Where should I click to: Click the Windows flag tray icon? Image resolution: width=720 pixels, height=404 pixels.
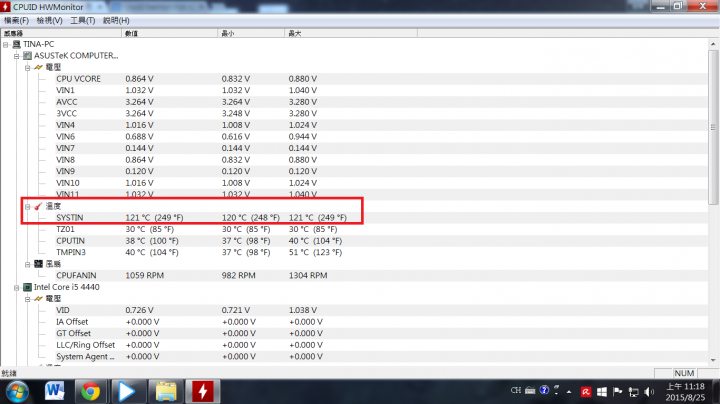click(x=602, y=392)
